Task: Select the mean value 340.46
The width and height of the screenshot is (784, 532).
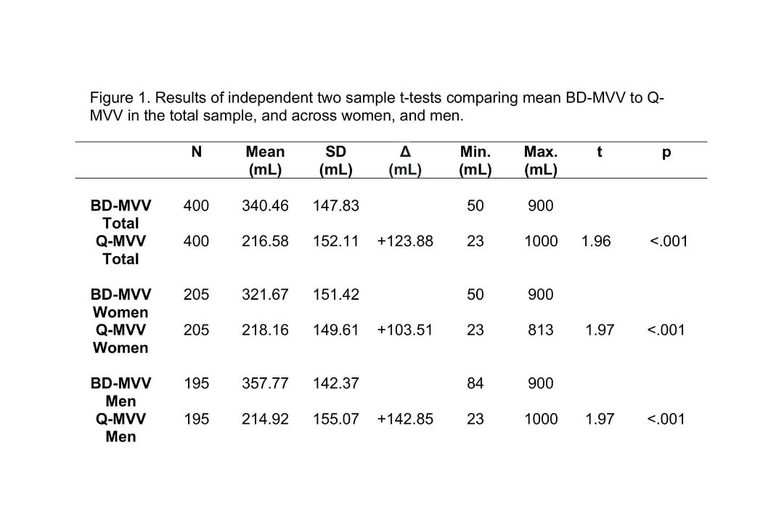Action: click(265, 205)
